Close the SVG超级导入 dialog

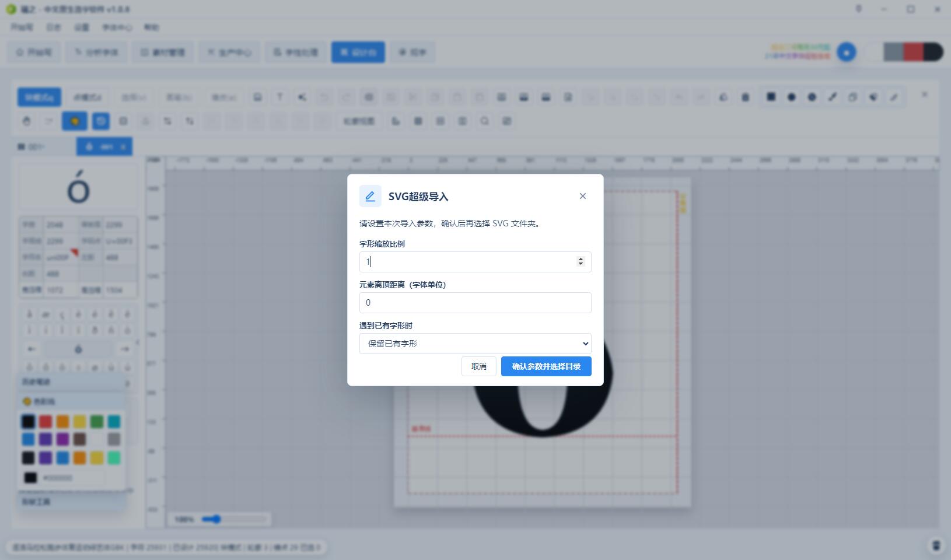tap(582, 196)
